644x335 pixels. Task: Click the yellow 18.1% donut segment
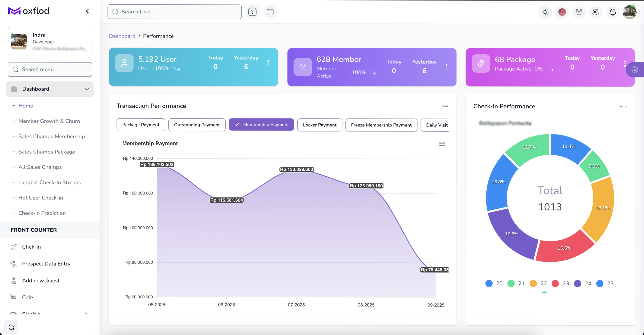coord(602,208)
